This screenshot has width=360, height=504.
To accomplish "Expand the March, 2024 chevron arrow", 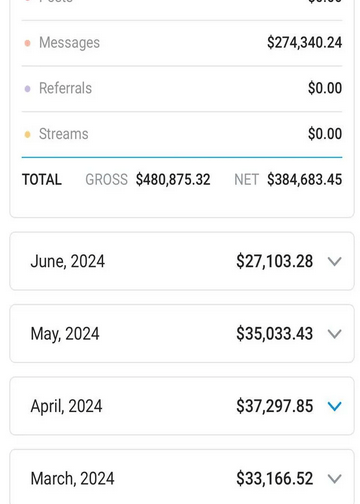I will point(334,479).
